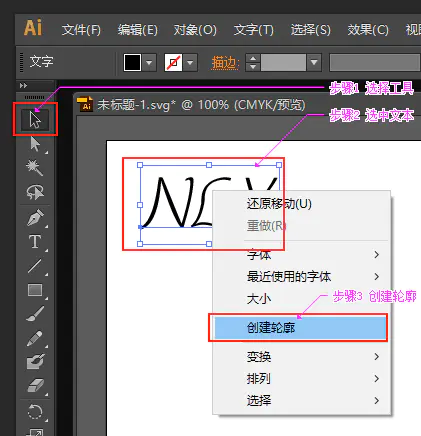The width and height of the screenshot is (421, 436).
Task: Open the 效果(C) menu
Action: tap(368, 30)
